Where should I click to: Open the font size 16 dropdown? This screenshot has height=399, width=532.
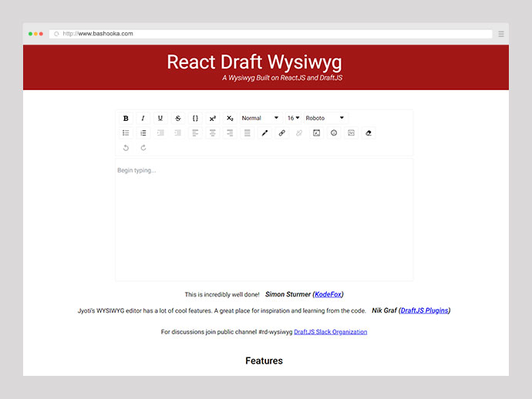tap(293, 118)
